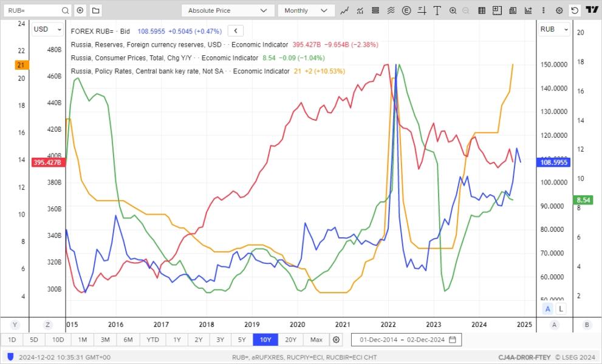
Task: Open the Absolute Price dropdown
Action: (228, 10)
